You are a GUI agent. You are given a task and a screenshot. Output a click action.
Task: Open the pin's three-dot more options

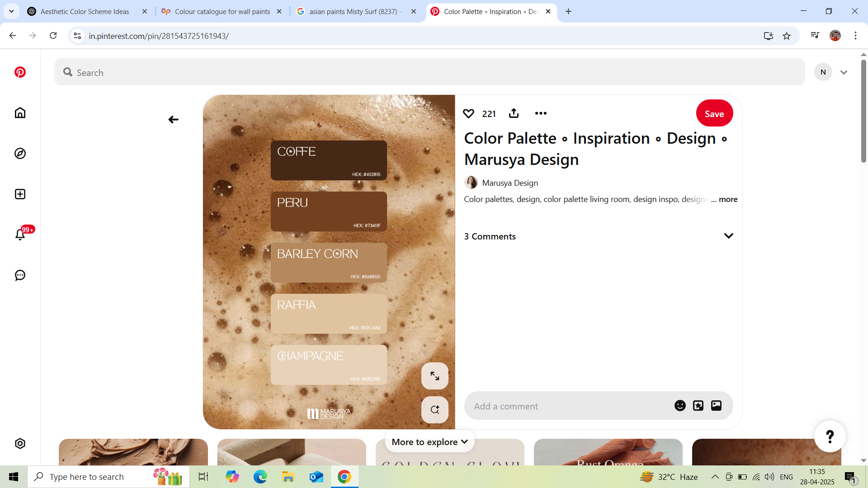541,113
